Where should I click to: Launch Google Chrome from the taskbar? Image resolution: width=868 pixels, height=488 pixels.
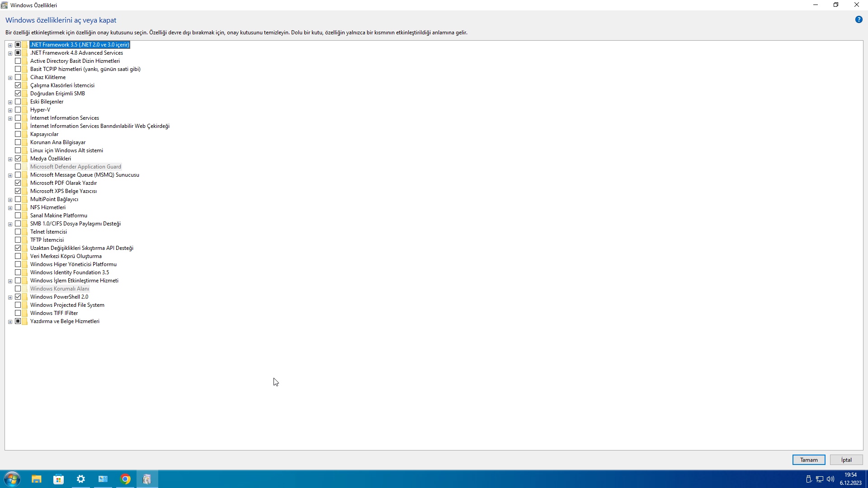(125, 479)
